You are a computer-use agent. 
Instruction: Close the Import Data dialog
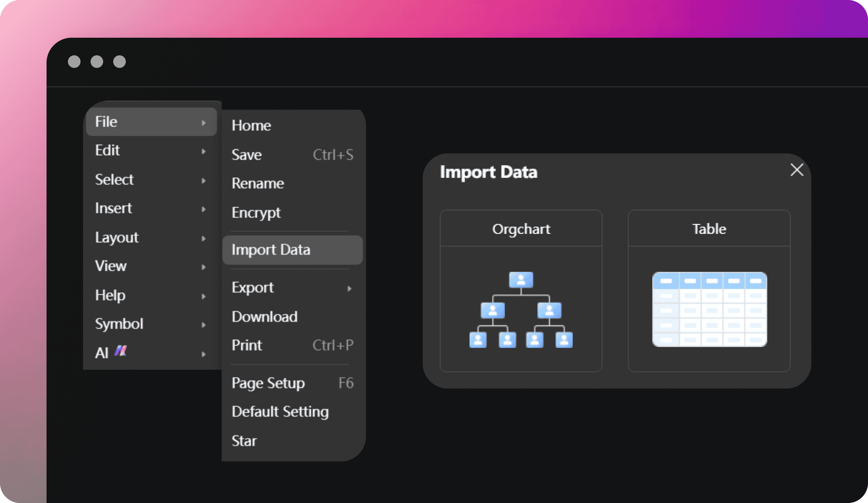(797, 171)
